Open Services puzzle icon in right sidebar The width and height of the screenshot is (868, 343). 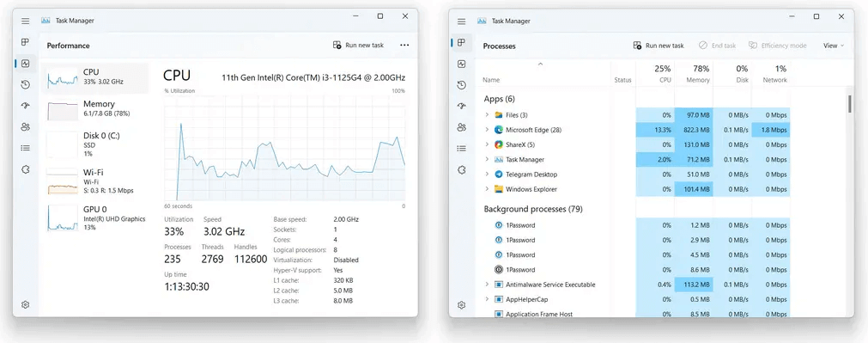(x=461, y=170)
